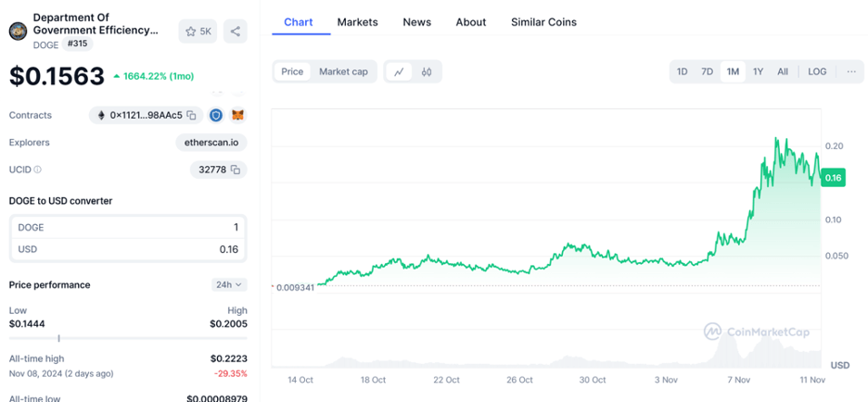Click the share icon button
Image resolution: width=868 pixels, height=402 pixels.
click(236, 31)
